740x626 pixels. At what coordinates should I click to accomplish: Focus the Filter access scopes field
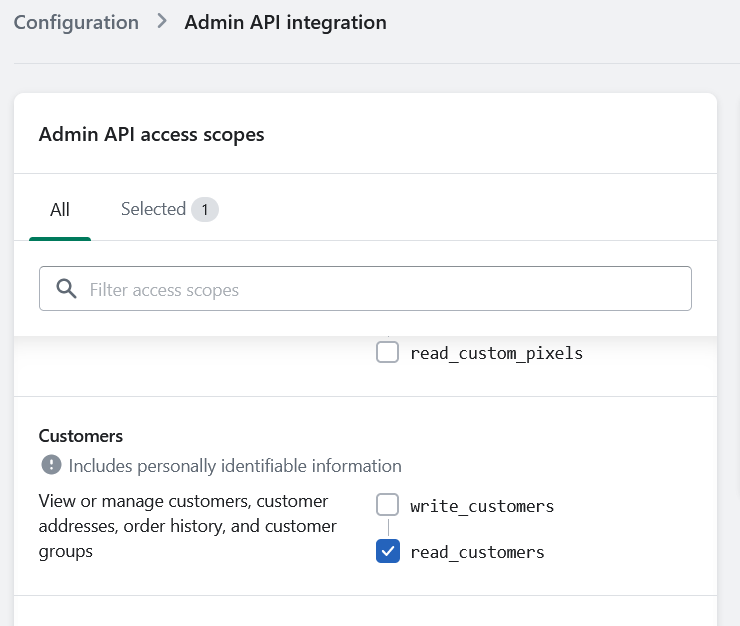tap(365, 288)
